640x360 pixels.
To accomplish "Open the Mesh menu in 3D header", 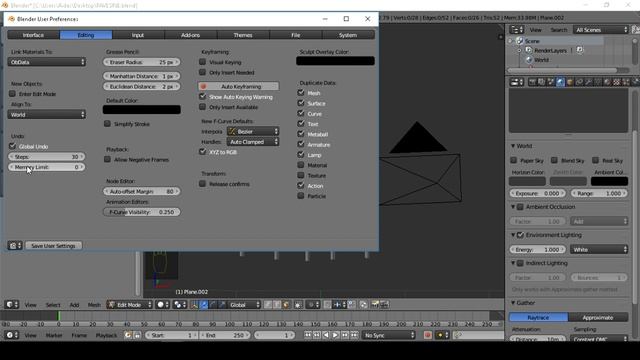I will [x=94, y=304].
